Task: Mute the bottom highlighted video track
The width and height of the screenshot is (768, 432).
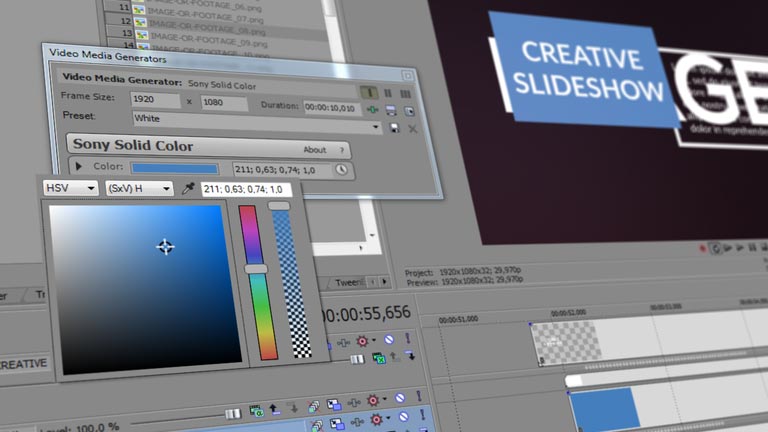Action: click(x=404, y=417)
